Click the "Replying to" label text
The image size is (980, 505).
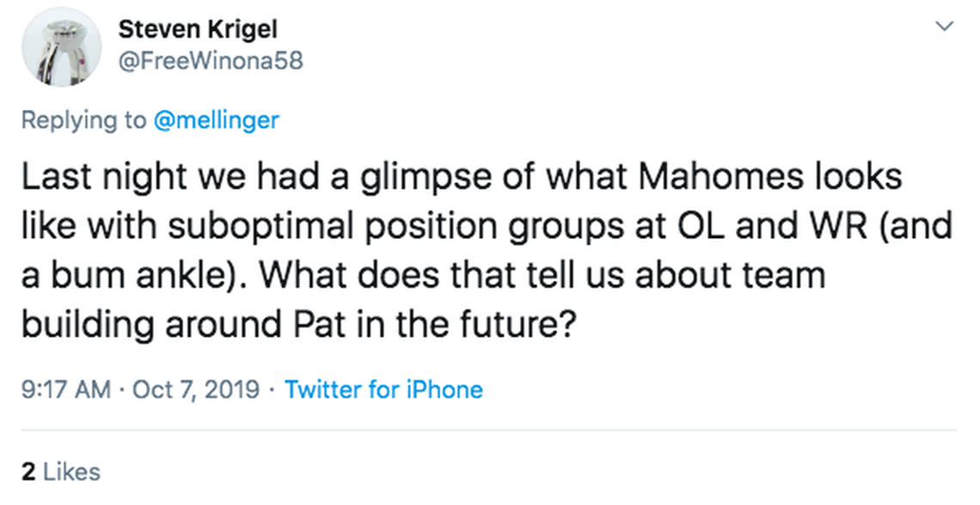(83, 119)
